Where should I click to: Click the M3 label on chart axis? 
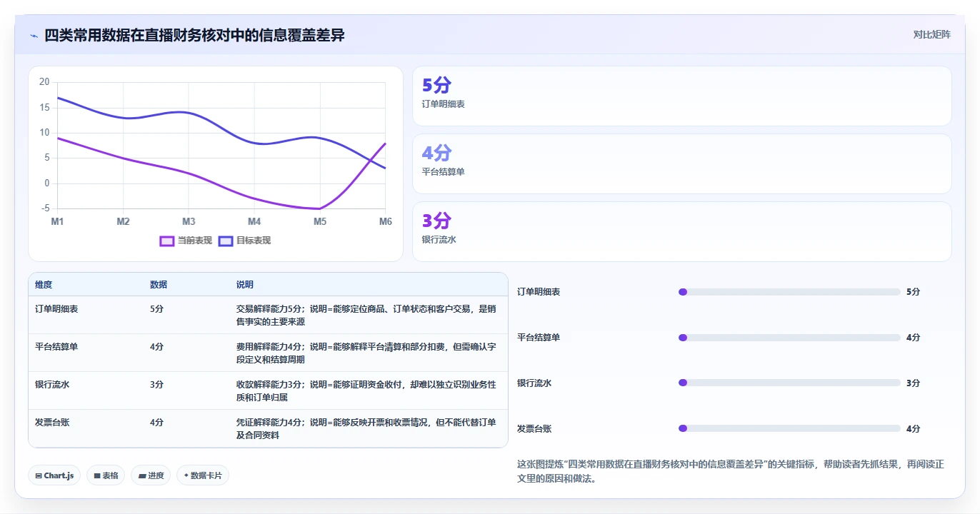point(189,222)
